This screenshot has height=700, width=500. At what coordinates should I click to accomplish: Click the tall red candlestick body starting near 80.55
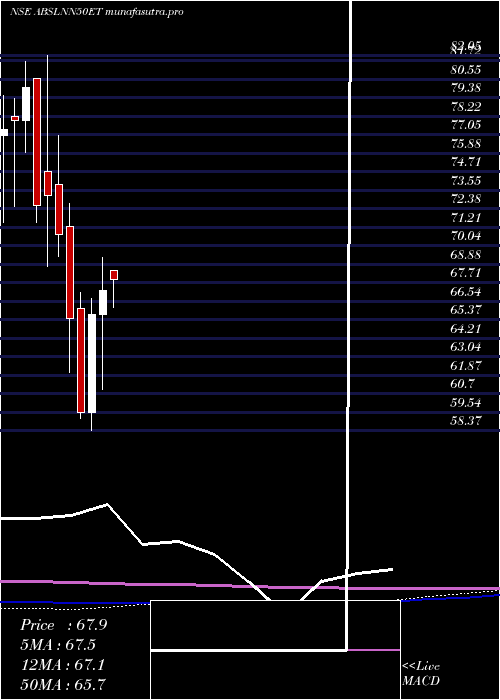tap(37, 142)
